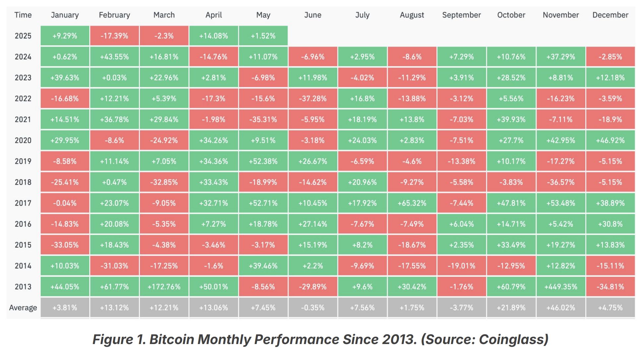Screen dimensions: 644x350
Task: Click the February 2025 -17.39% cell
Action: click(114, 36)
